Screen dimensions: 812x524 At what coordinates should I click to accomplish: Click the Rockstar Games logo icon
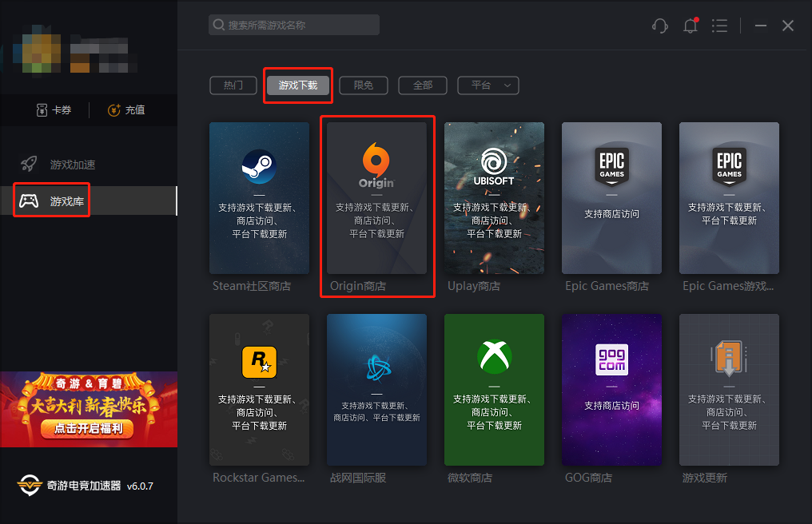[x=259, y=362]
